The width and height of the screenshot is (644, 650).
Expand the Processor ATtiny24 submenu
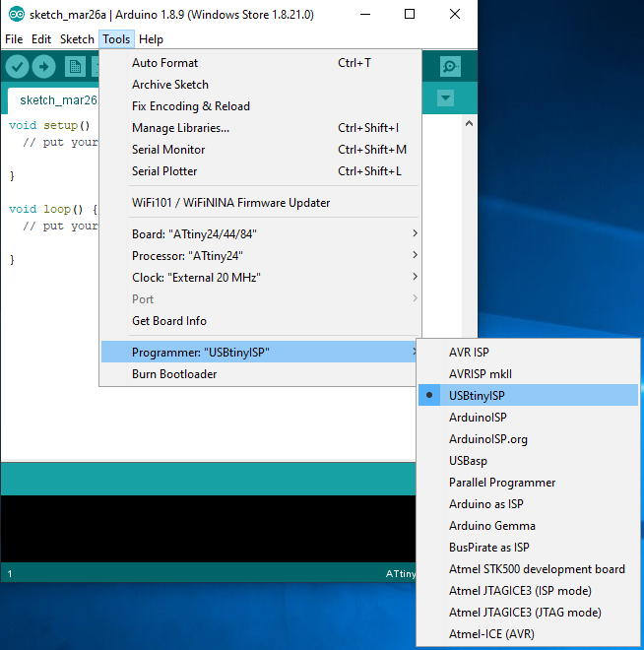click(260, 256)
